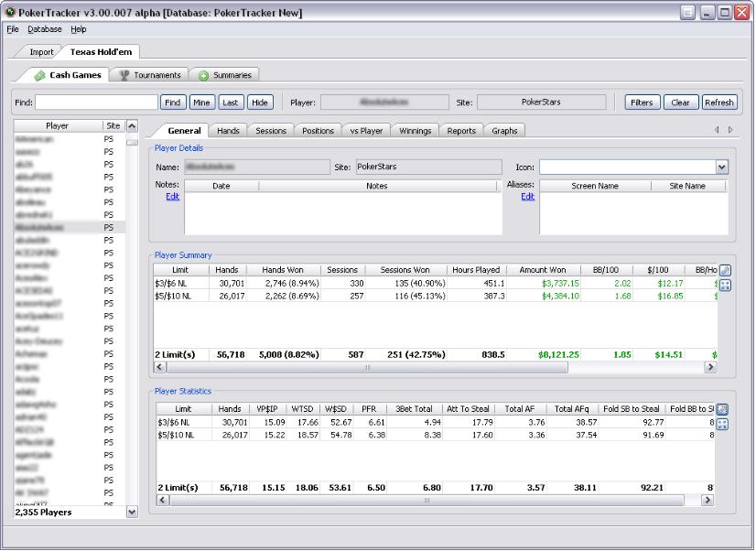This screenshot has width=756, height=551.
Task: Open the Filters button
Action: [642, 103]
